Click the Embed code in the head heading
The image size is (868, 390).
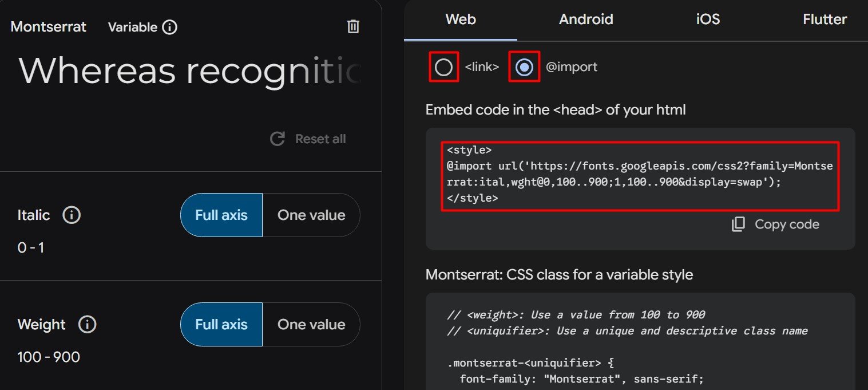click(x=556, y=110)
